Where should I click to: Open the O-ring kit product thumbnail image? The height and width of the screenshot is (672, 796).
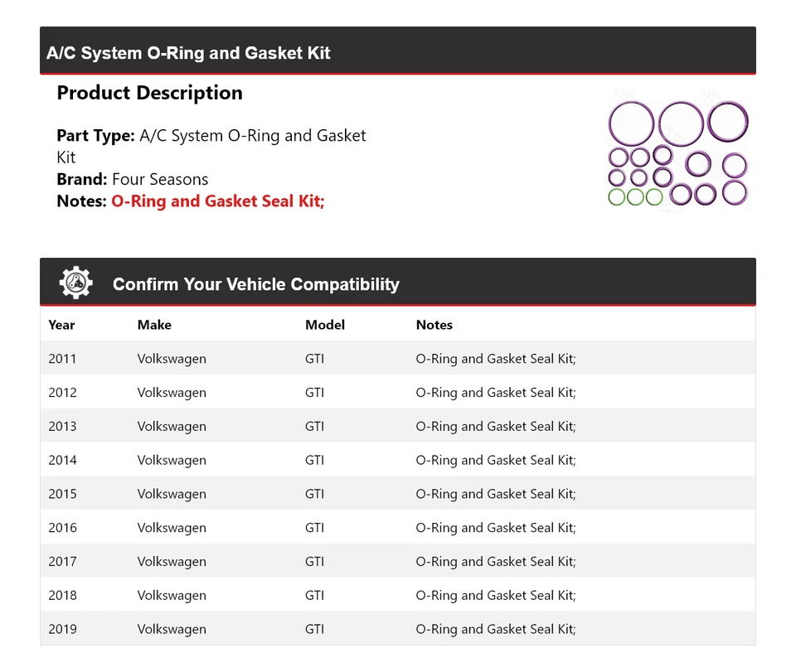[677, 153]
